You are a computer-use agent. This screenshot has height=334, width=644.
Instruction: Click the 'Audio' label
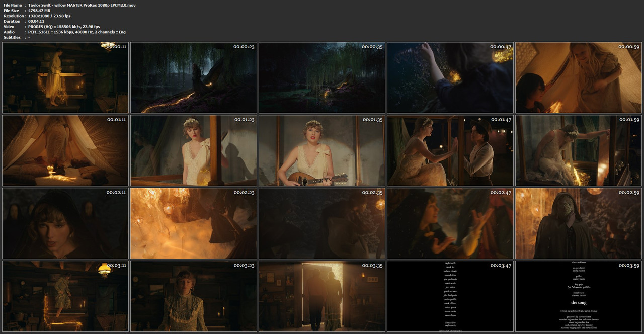(9, 32)
